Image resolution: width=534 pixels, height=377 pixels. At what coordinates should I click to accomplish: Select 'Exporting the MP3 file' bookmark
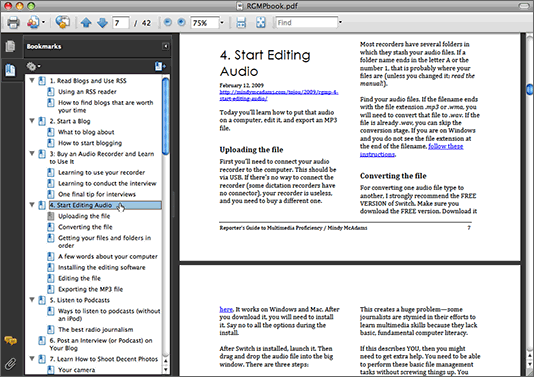click(90, 289)
